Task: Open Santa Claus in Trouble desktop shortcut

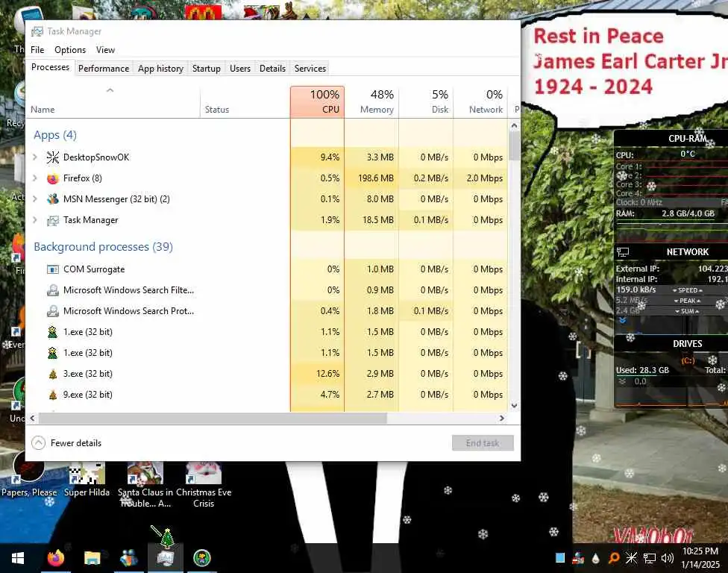Action: pyautogui.click(x=145, y=485)
